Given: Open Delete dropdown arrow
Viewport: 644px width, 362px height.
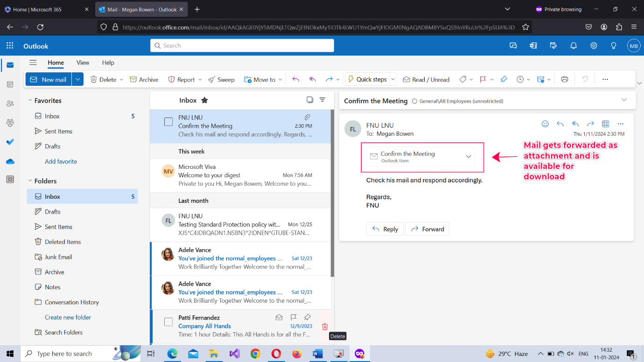Looking at the screenshot, I should (121, 79).
